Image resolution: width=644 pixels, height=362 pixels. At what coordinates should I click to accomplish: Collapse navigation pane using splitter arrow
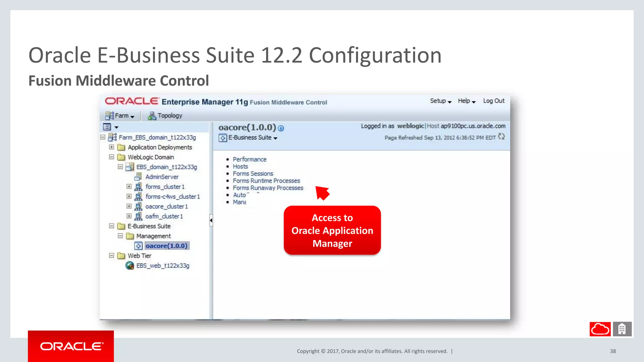[211, 220]
